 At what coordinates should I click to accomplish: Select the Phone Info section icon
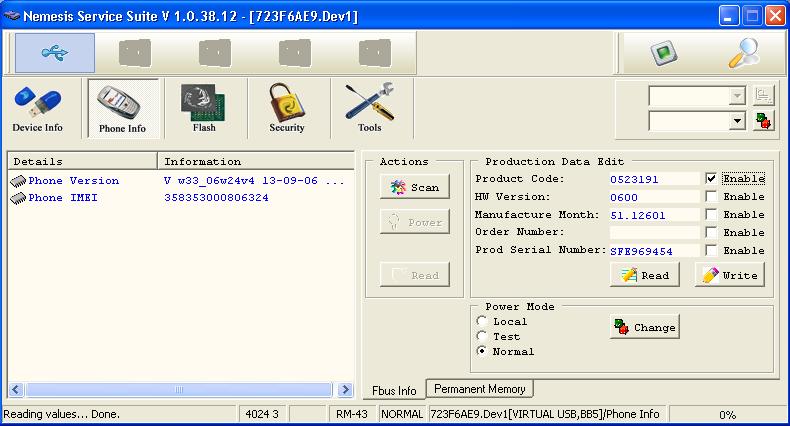[122, 109]
